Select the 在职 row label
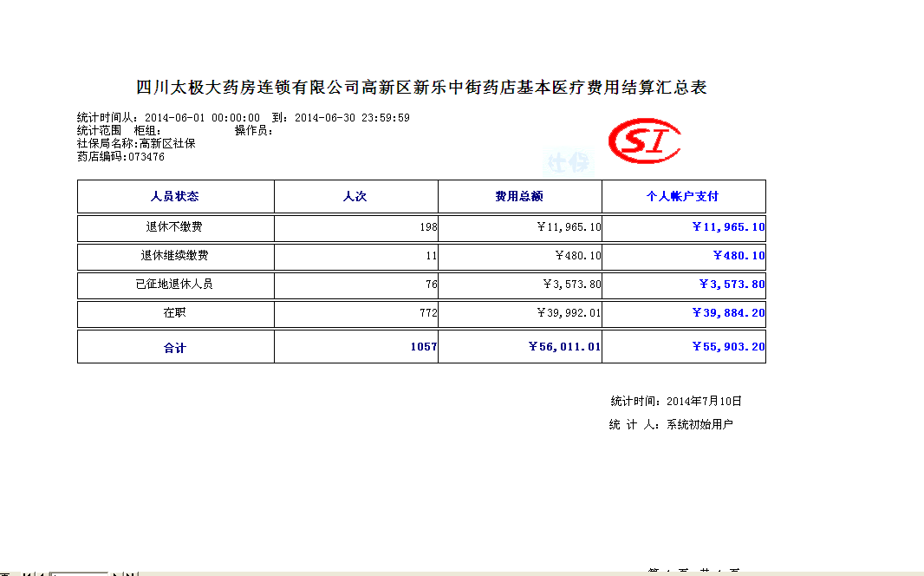Image resolution: width=924 pixels, height=576 pixels. coord(174,312)
